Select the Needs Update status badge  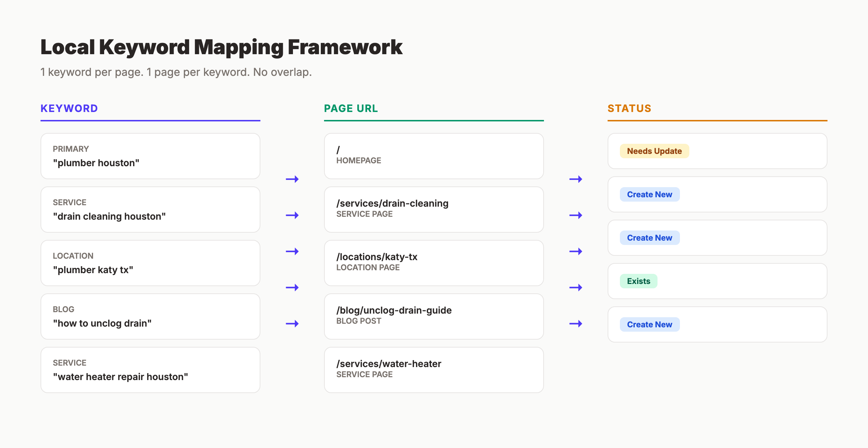pos(654,151)
